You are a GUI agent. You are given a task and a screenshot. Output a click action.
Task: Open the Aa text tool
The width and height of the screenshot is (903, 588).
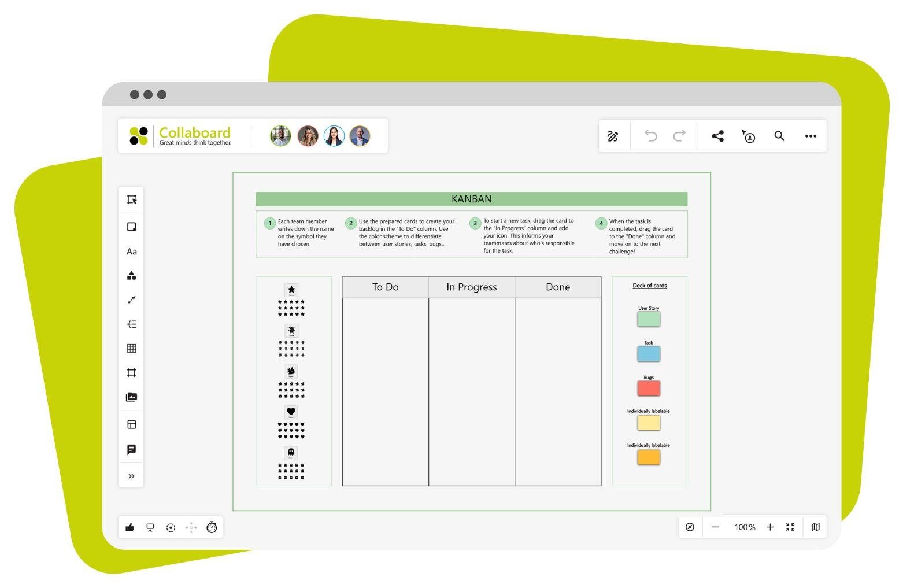coord(131,252)
